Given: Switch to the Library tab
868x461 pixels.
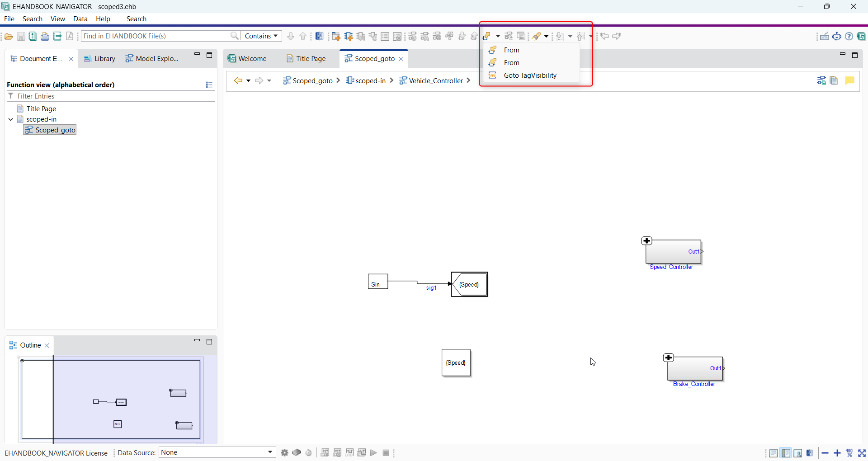Looking at the screenshot, I should click(x=100, y=59).
